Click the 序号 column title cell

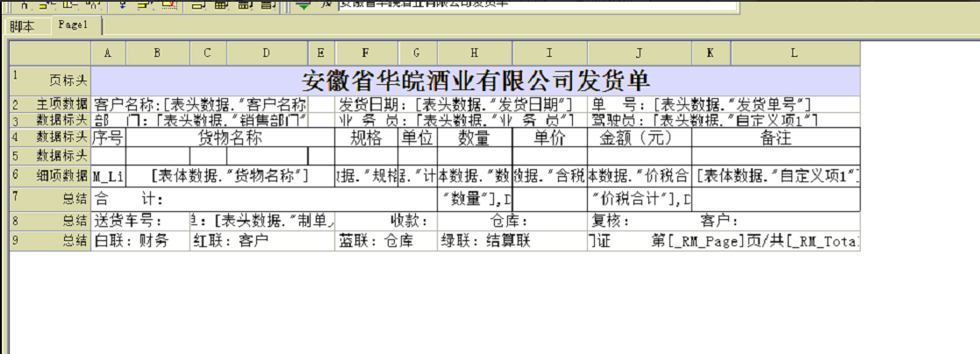tap(108, 138)
